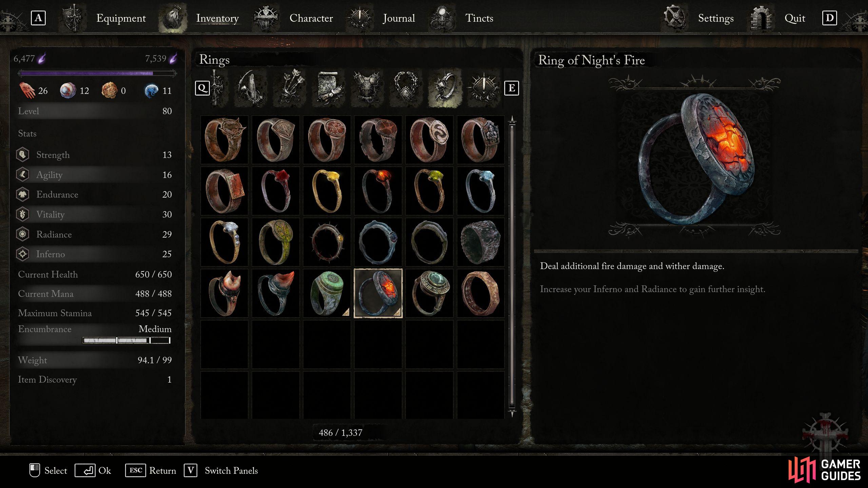The width and height of the screenshot is (868, 488).
Task: Open the Equipment tab
Action: 121,18
